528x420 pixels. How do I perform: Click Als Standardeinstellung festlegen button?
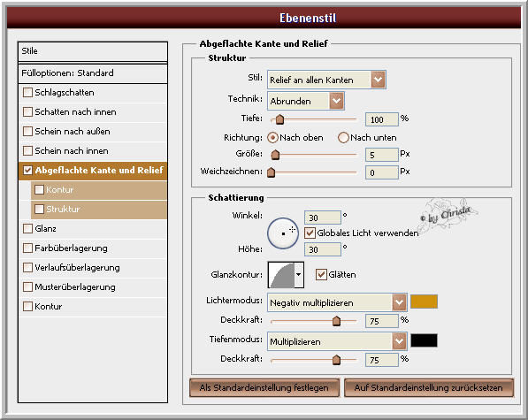[264, 387]
